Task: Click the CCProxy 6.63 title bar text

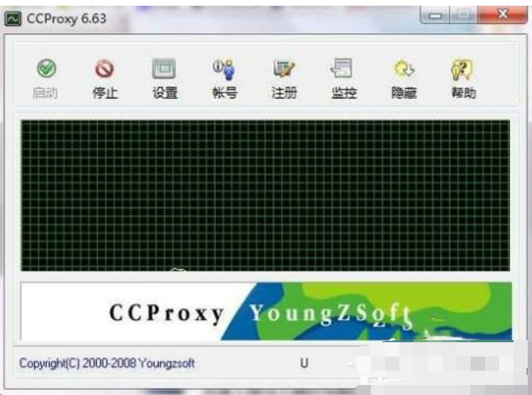Action: [66, 19]
